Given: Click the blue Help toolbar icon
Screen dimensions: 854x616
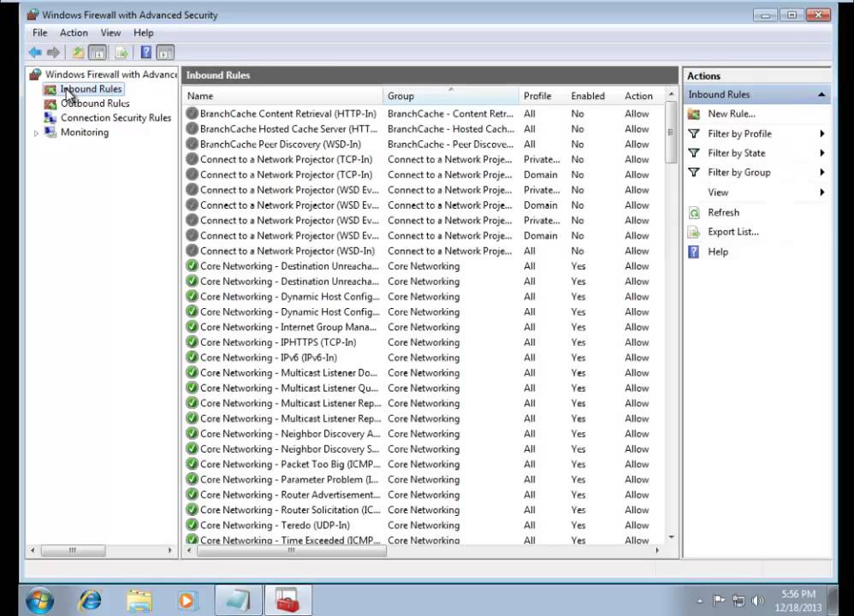Looking at the screenshot, I should 146,52.
